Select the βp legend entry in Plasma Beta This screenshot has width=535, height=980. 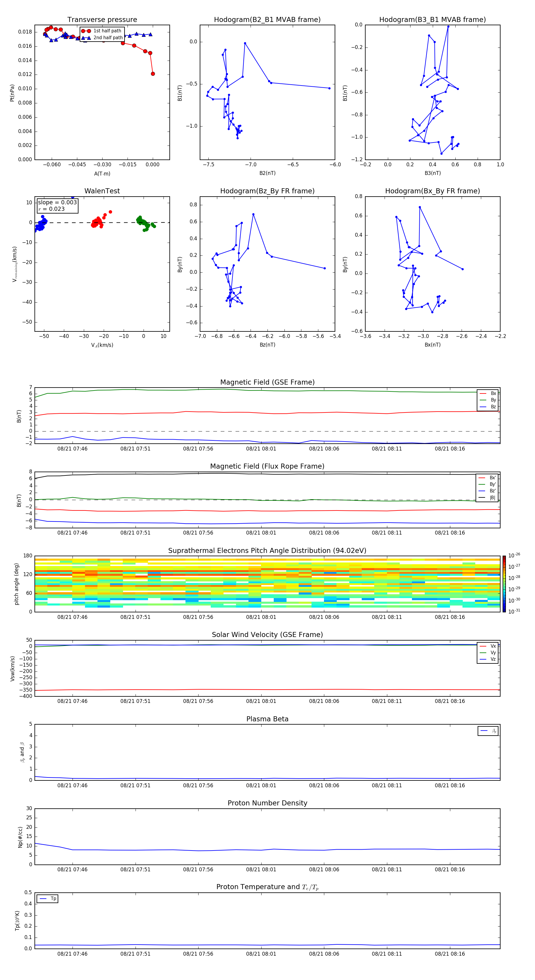[489, 731]
